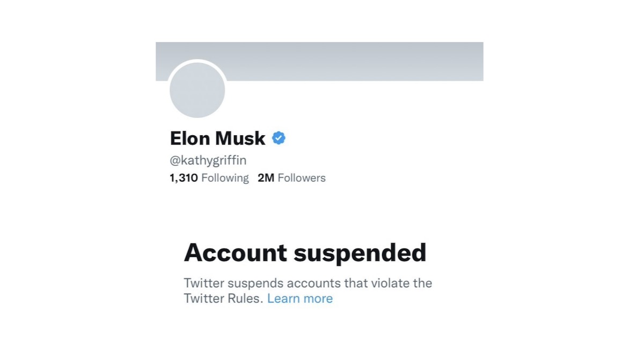Click the gray profile banner image
The width and height of the screenshot is (644, 363).
point(349,61)
